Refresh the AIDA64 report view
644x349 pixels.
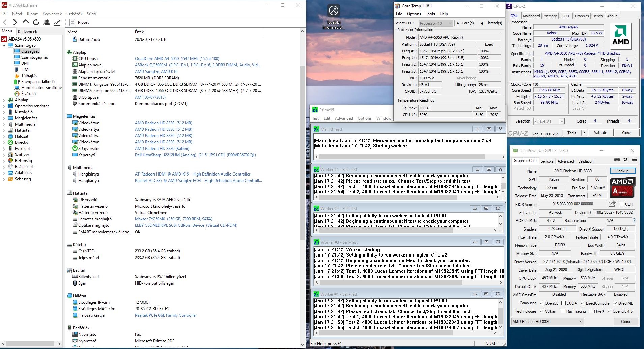36,22
